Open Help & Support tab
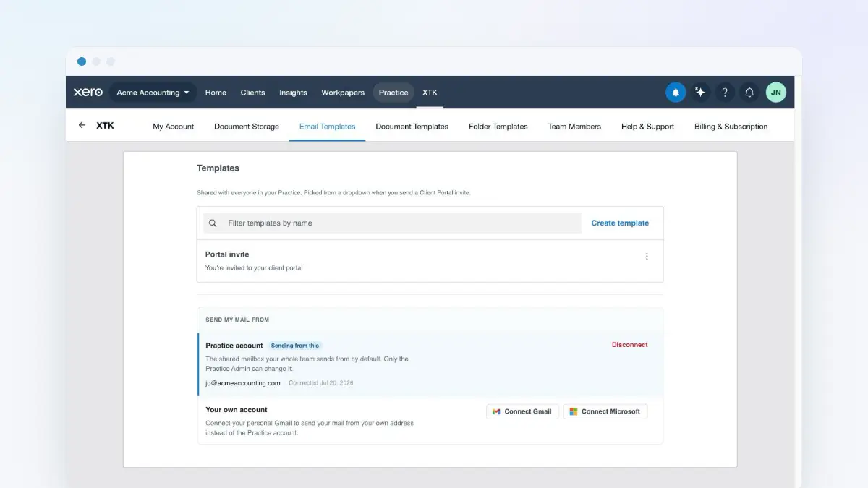This screenshot has height=488, width=868. click(x=647, y=127)
